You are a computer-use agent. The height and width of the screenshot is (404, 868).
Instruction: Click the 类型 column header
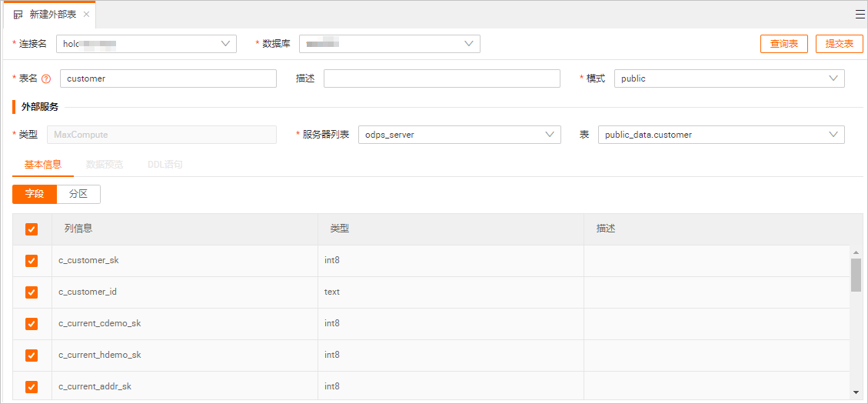point(451,229)
